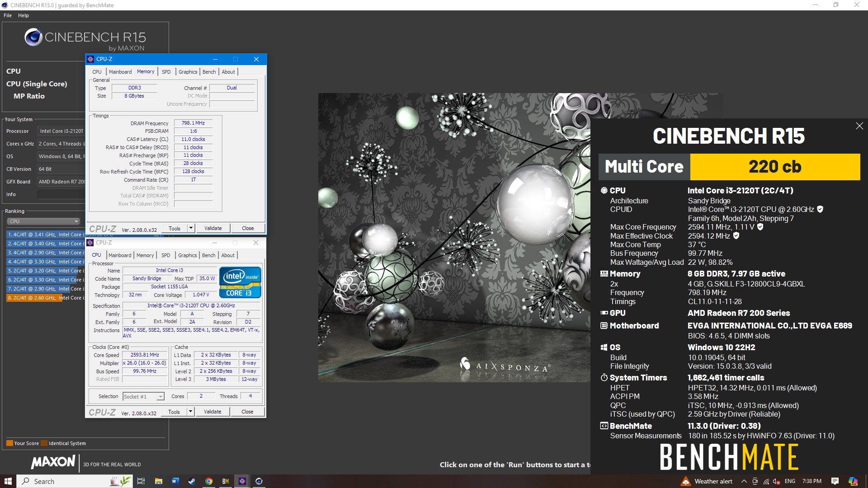The image size is (868, 488).
Task: Click the taskbar Search box
Action: (75, 481)
